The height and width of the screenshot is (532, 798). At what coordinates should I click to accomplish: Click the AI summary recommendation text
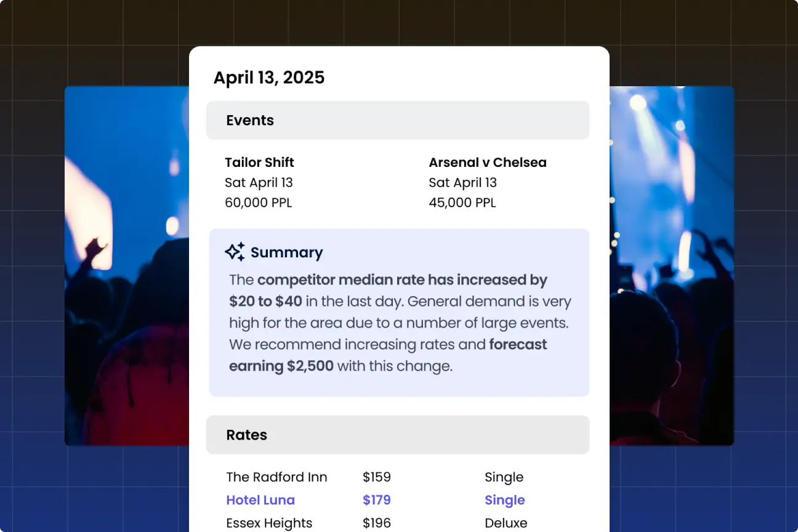399,323
